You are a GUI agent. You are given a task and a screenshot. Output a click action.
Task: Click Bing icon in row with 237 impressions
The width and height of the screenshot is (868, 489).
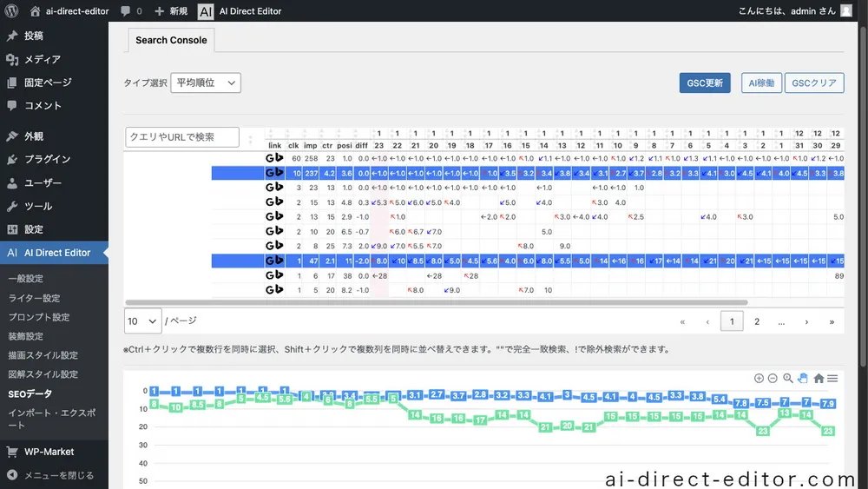[x=279, y=173]
